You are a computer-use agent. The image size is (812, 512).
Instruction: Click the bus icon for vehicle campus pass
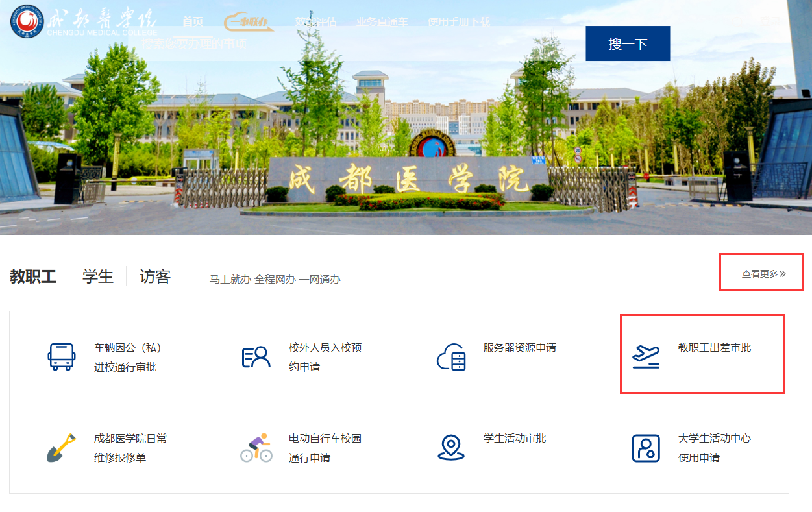[x=61, y=357]
